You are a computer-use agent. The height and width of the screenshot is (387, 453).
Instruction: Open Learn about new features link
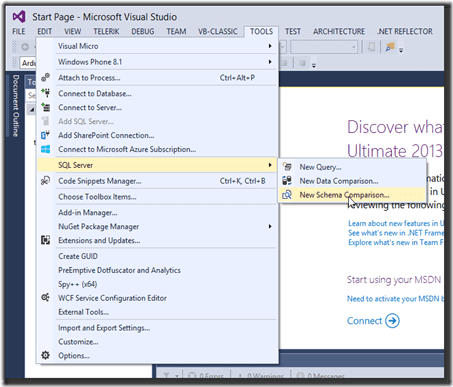click(396, 223)
